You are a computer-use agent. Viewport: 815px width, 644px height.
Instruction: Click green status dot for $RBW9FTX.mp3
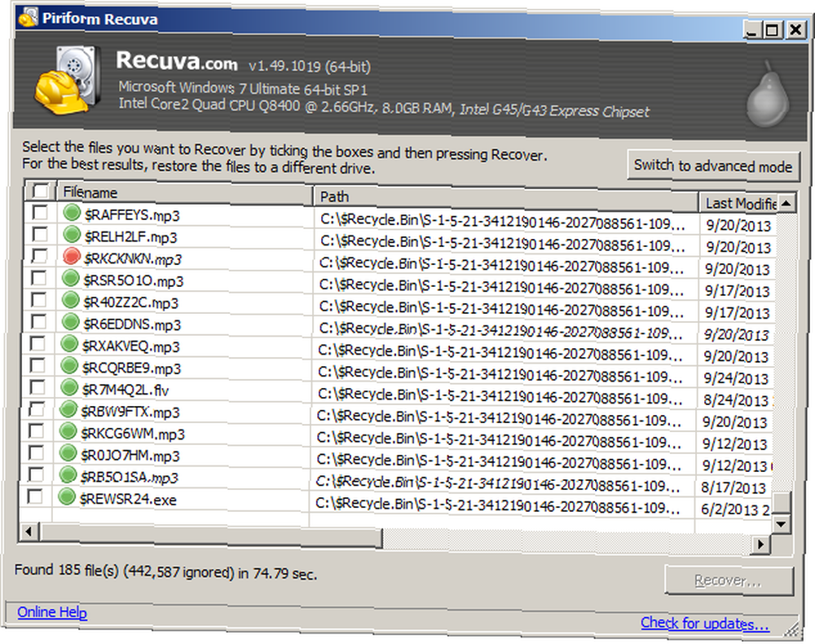68,409
